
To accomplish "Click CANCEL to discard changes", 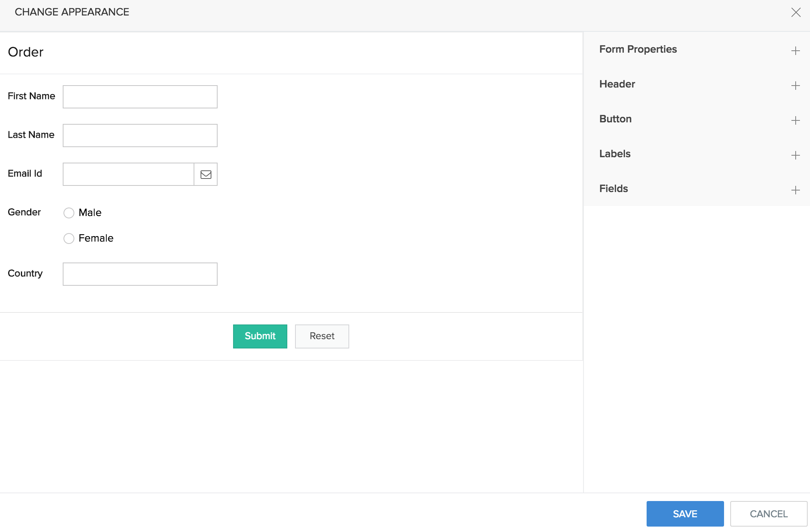I will pyautogui.click(x=768, y=513).
